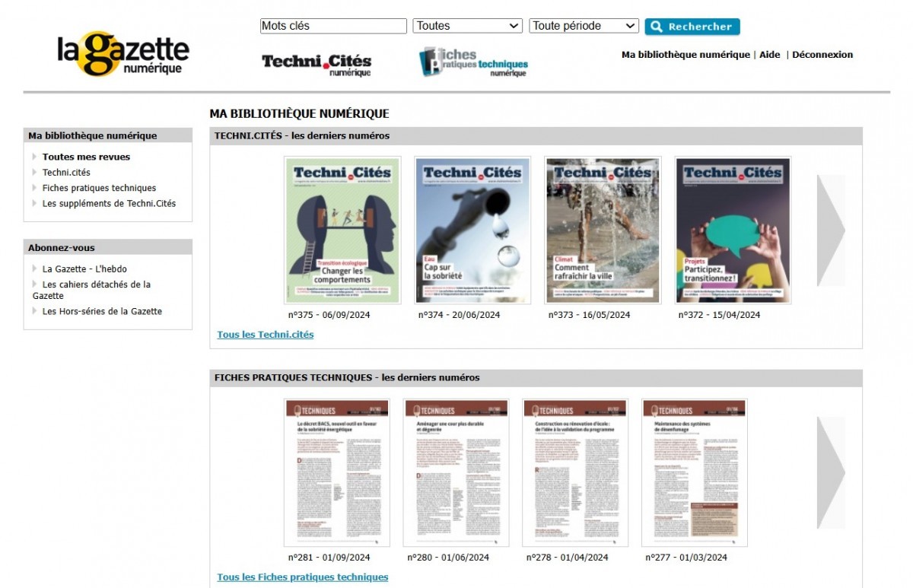Open fiche n°278 Construction ou rénovation d'école
This screenshot has width=913, height=588.
pyautogui.click(x=576, y=472)
